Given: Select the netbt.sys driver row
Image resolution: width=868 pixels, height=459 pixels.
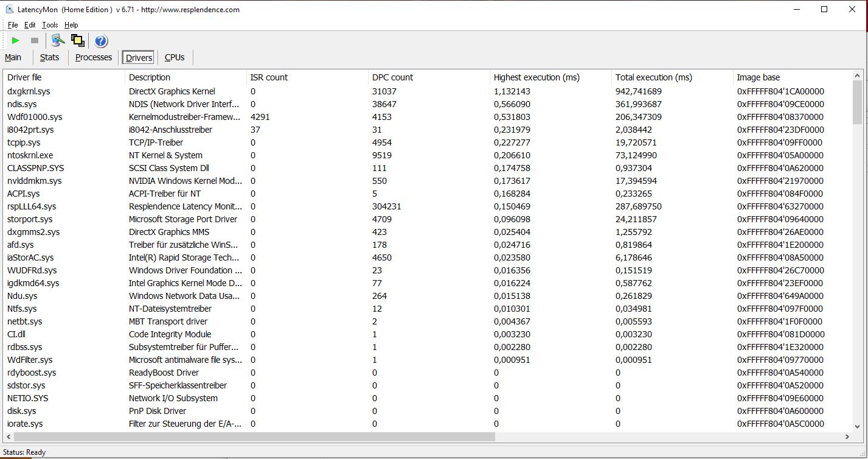Looking at the screenshot, I should (x=428, y=321).
